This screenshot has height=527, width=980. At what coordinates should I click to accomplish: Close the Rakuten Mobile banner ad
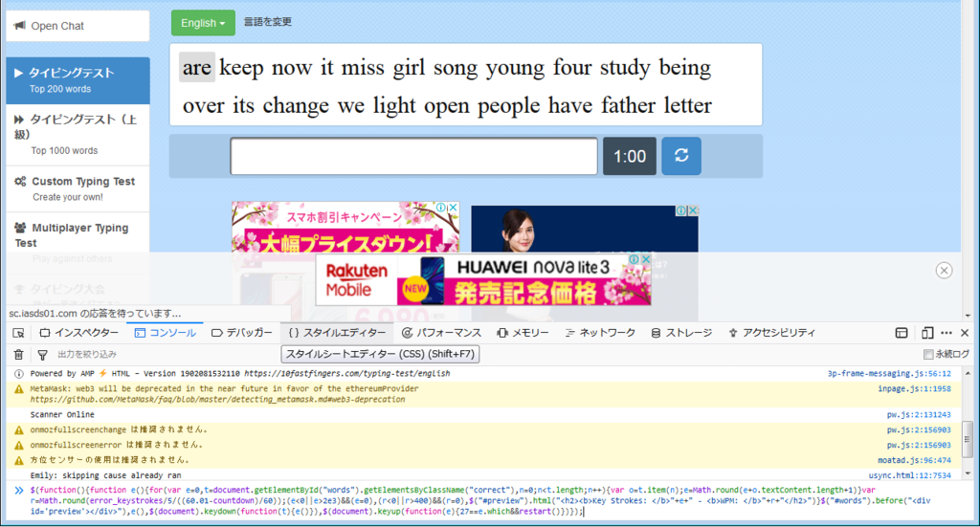[x=646, y=258]
